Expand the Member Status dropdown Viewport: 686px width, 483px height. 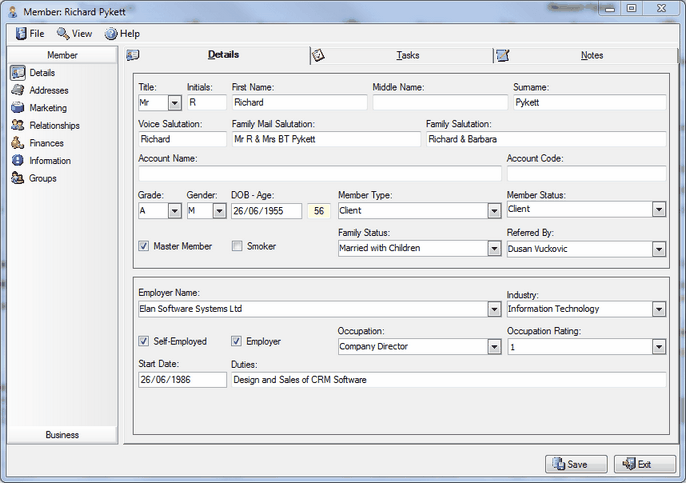click(x=659, y=209)
